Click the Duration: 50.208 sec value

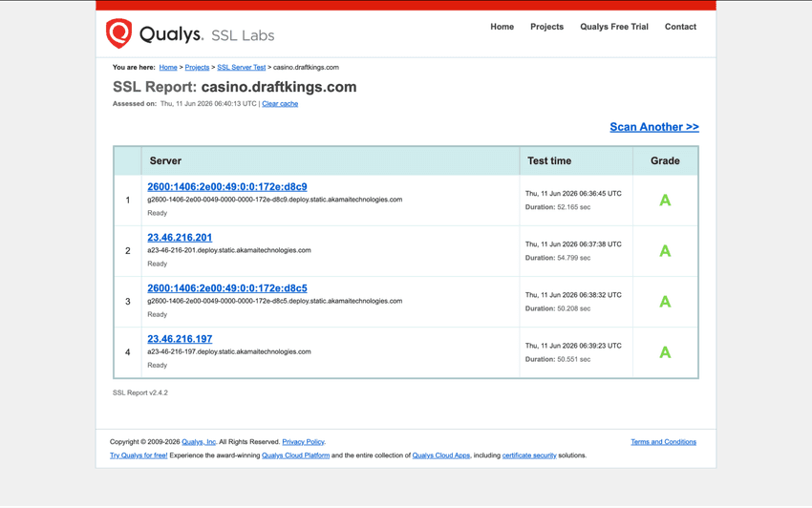(x=558, y=308)
